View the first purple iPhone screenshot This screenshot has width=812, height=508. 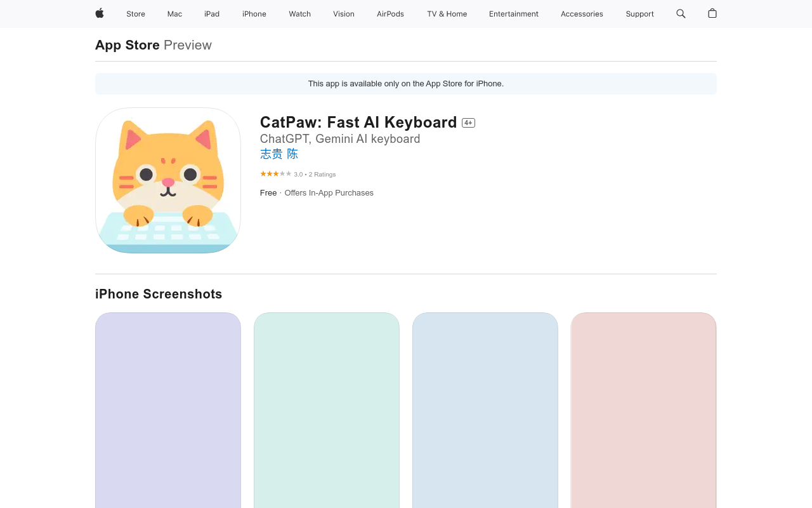(168, 410)
